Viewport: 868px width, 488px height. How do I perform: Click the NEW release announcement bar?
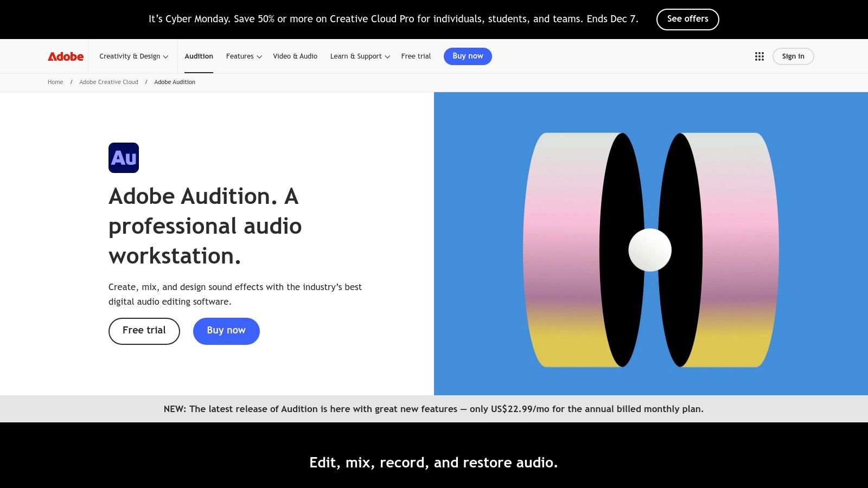pos(434,409)
